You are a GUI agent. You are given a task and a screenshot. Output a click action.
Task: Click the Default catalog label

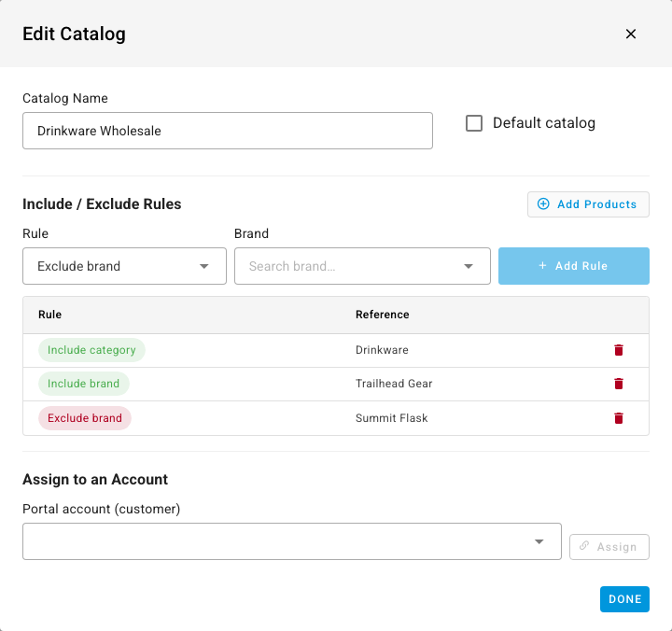tap(544, 123)
